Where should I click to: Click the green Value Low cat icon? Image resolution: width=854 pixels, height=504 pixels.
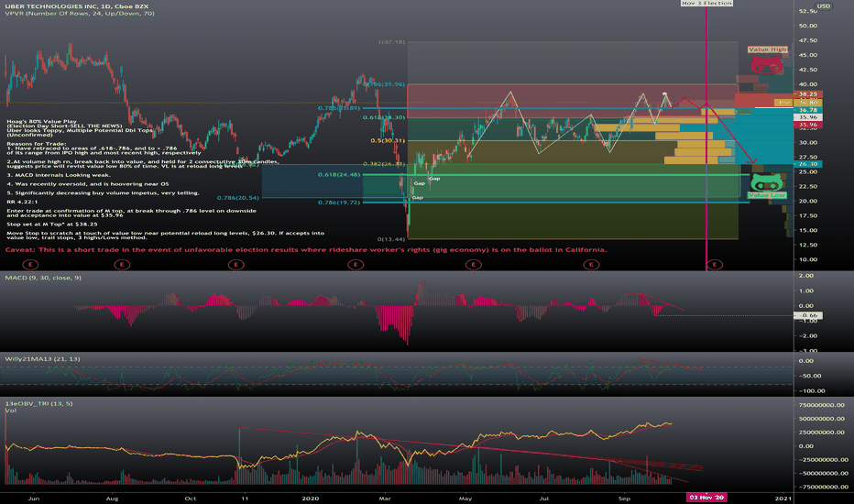[x=767, y=182]
